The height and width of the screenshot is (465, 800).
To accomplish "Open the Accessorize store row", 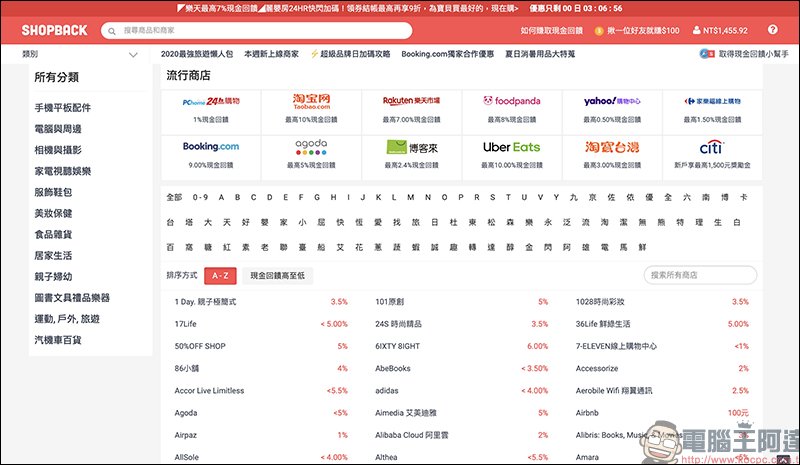I will pos(662,369).
